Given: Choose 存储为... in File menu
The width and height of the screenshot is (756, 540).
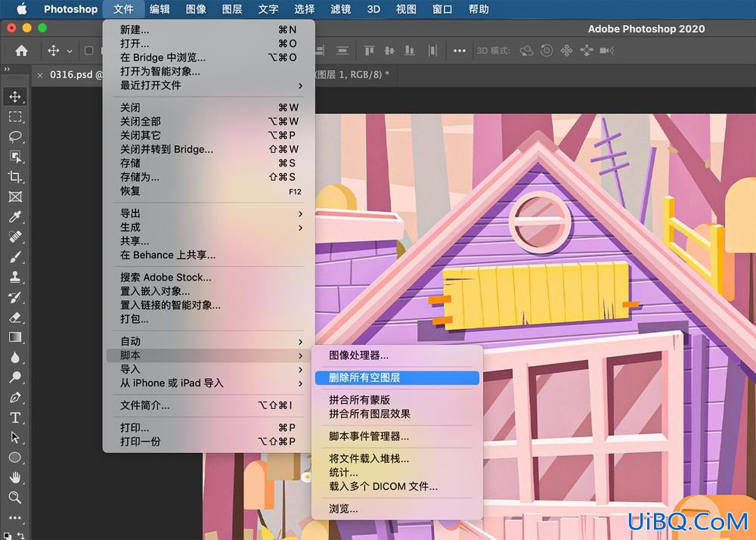Looking at the screenshot, I should click(x=209, y=177).
